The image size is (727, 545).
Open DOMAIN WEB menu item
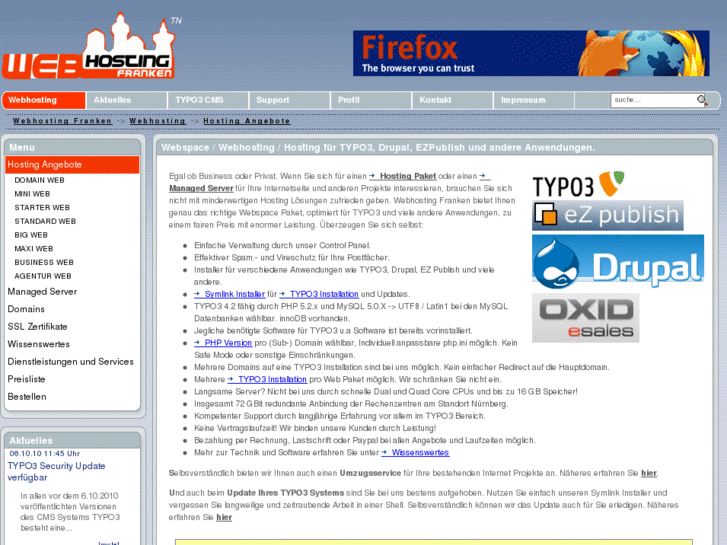tap(39, 180)
